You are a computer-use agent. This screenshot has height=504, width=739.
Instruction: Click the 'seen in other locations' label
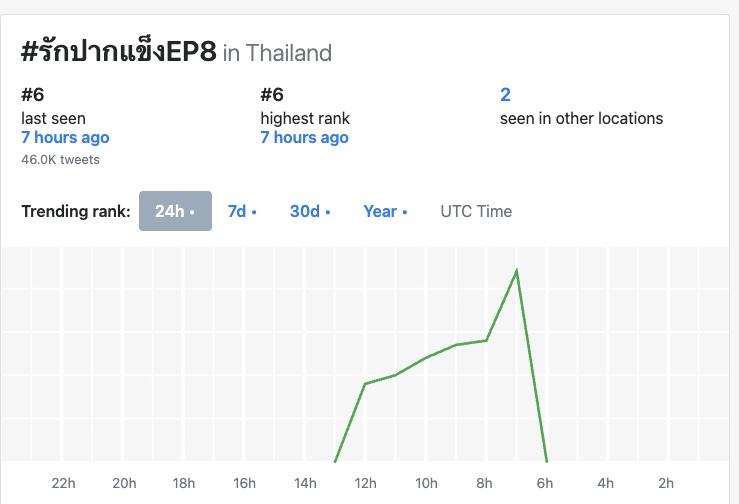click(581, 118)
